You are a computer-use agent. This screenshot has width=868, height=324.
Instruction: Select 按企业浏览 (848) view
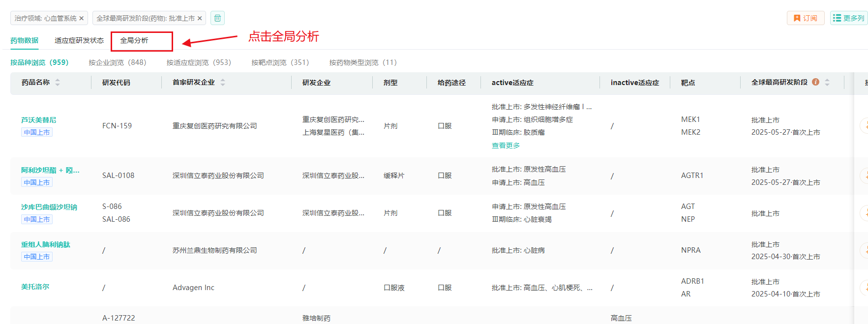click(118, 62)
